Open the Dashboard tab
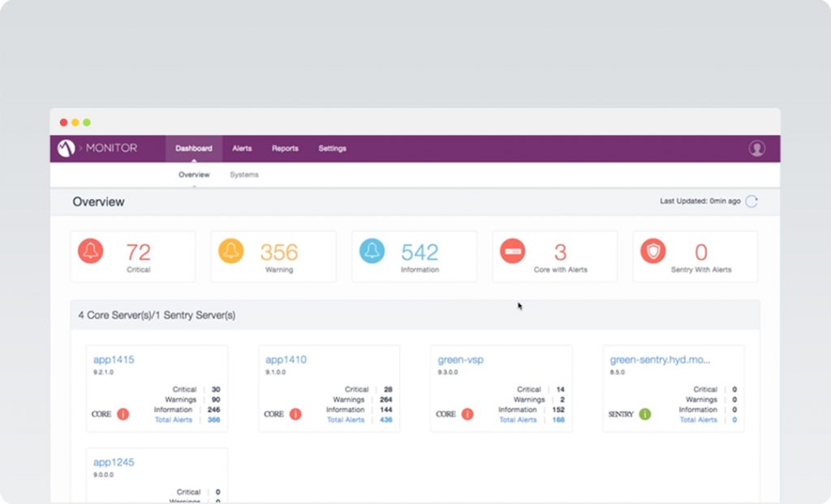This screenshot has height=504, width=831. pos(194,149)
